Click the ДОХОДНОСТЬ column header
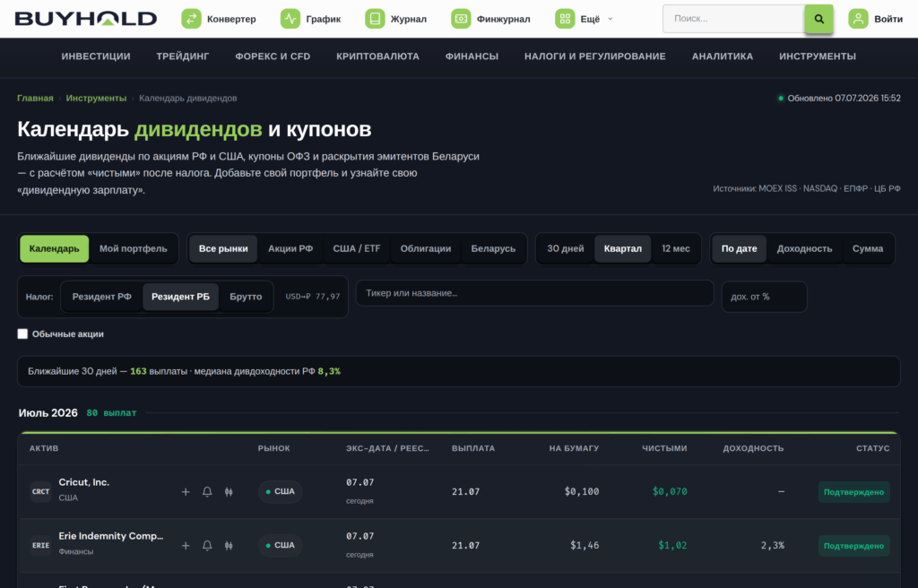 [753, 448]
